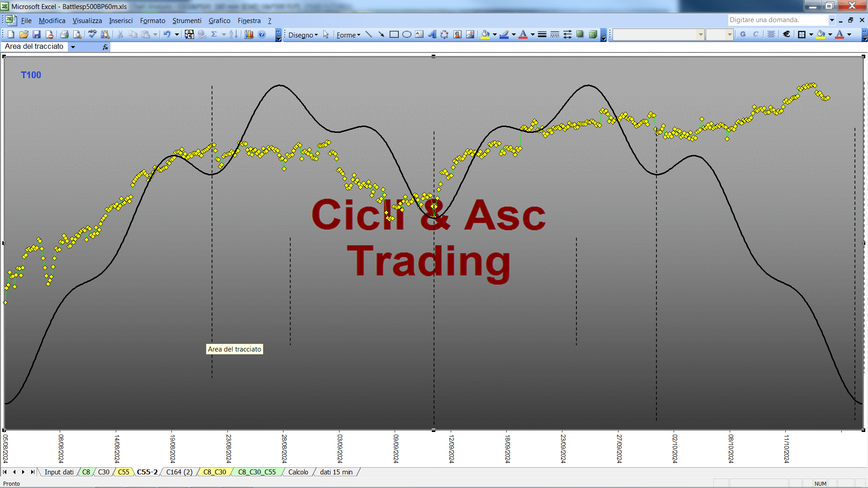Switch to the Calcolo sheet tab
The width and height of the screenshot is (868, 488).
point(298,472)
